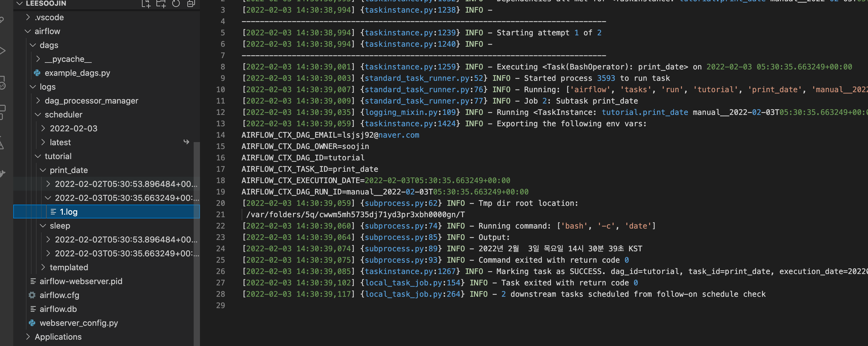This screenshot has height=346, width=868.
Task: Refresh the explorer with the refresh icon
Action: coord(176,4)
